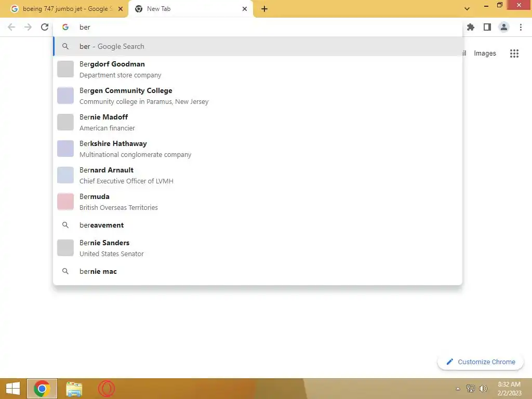Image resolution: width=532 pixels, height=399 pixels.
Task: Reload the page with the refresh icon
Action: pyautogui.click(x=45, y=27)
